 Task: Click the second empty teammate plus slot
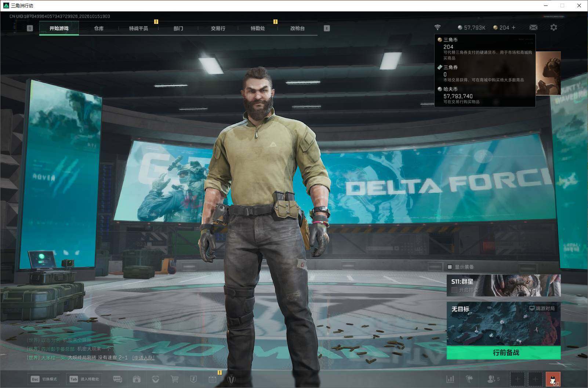point(535,379)
